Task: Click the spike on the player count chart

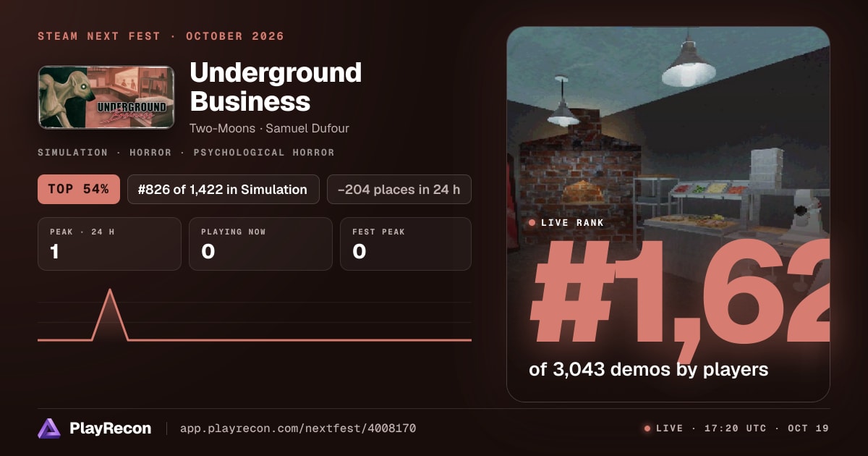Action: [110, 313]
